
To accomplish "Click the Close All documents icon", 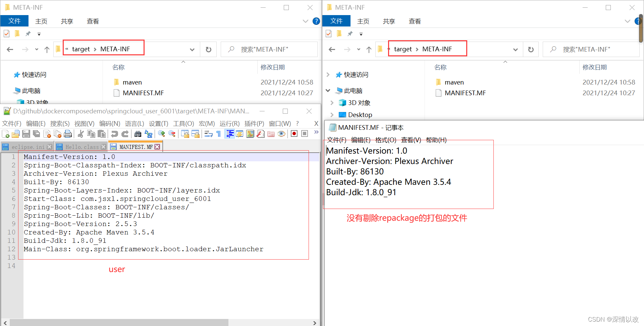I will point(57,134).
